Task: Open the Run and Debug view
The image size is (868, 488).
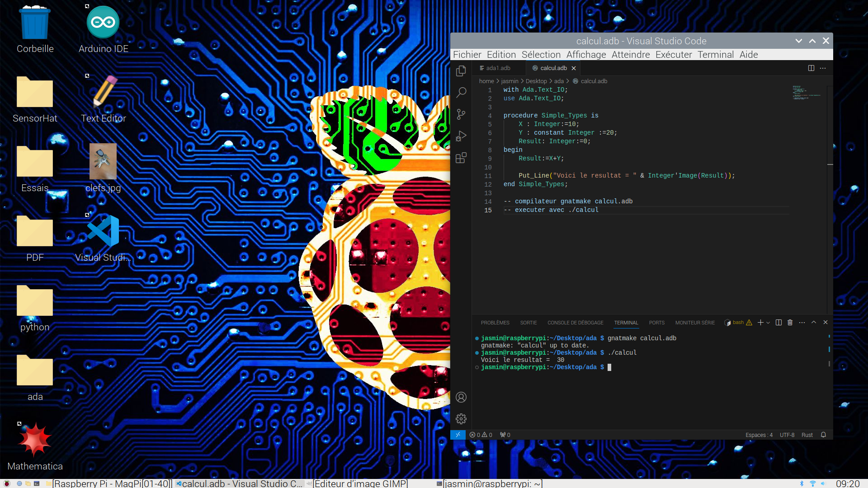Action: [461, 136]
